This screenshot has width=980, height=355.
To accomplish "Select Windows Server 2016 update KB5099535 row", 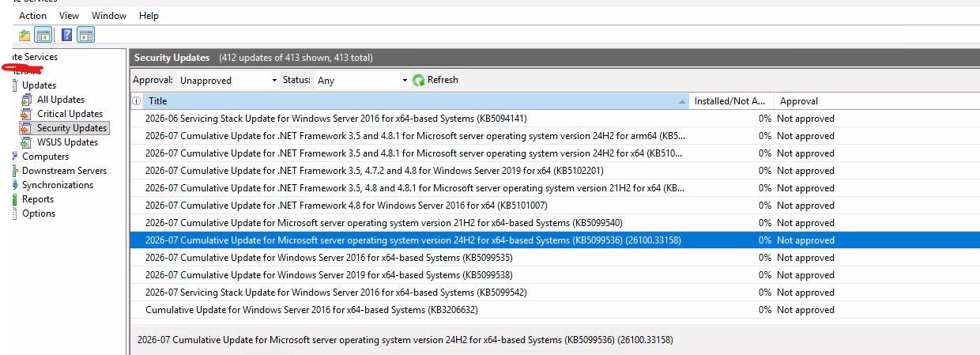I will [555, 258].
